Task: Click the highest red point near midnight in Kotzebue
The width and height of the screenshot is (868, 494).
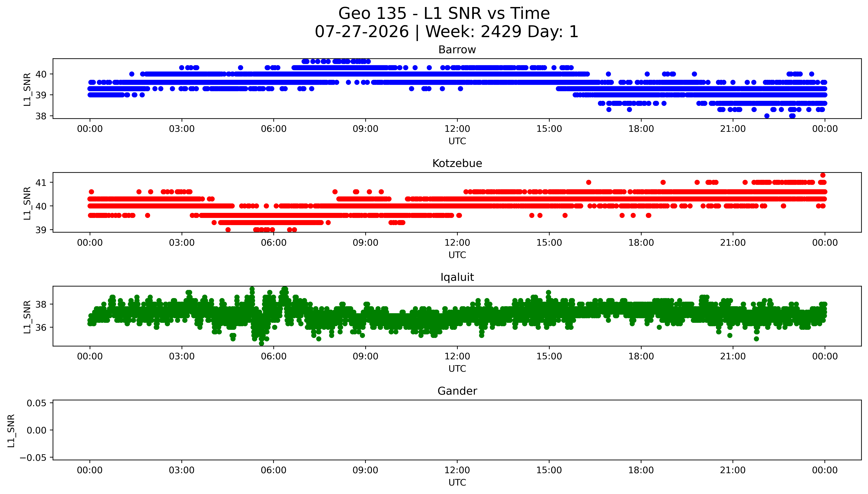Action: [823, 175]
